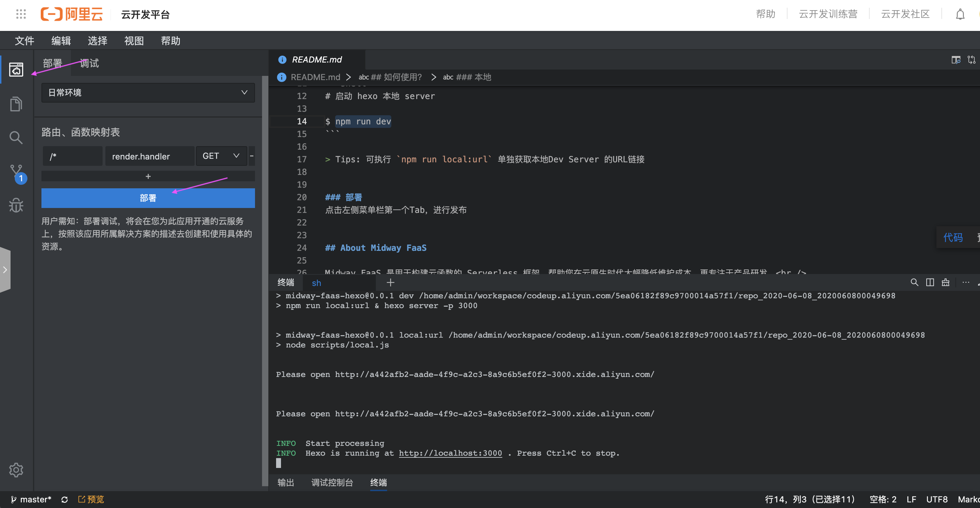Open the 云开发训练营 link
Viewport: 980px width, 508px height.
828,14
